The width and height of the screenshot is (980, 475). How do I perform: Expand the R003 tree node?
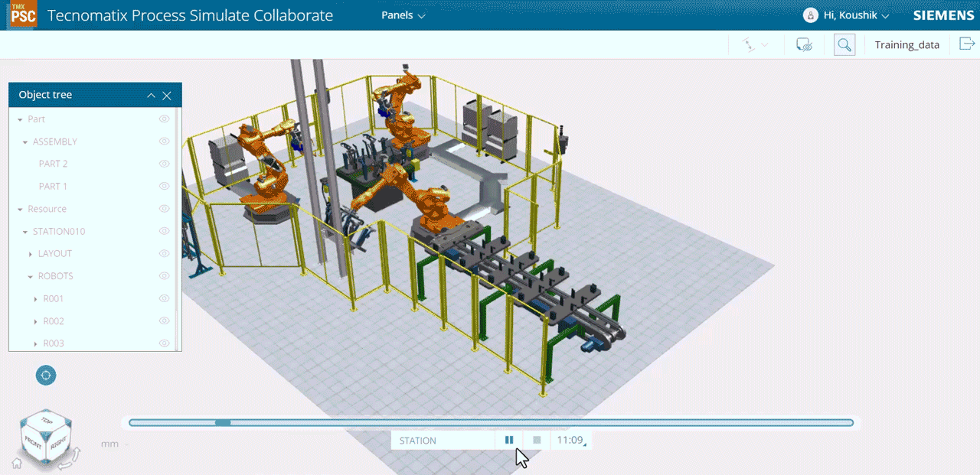(x=36, y=344)
